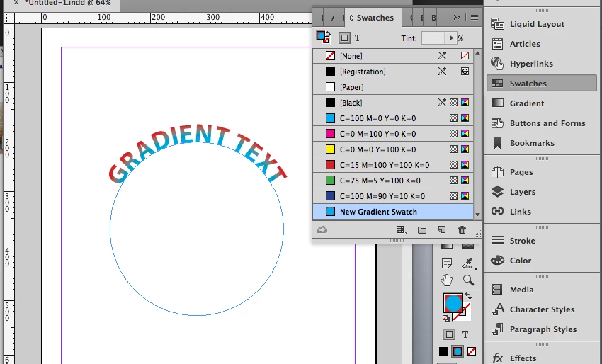602x364 pixels.
Task: Click the New Color Group folder icon
Action: [422, 230]
